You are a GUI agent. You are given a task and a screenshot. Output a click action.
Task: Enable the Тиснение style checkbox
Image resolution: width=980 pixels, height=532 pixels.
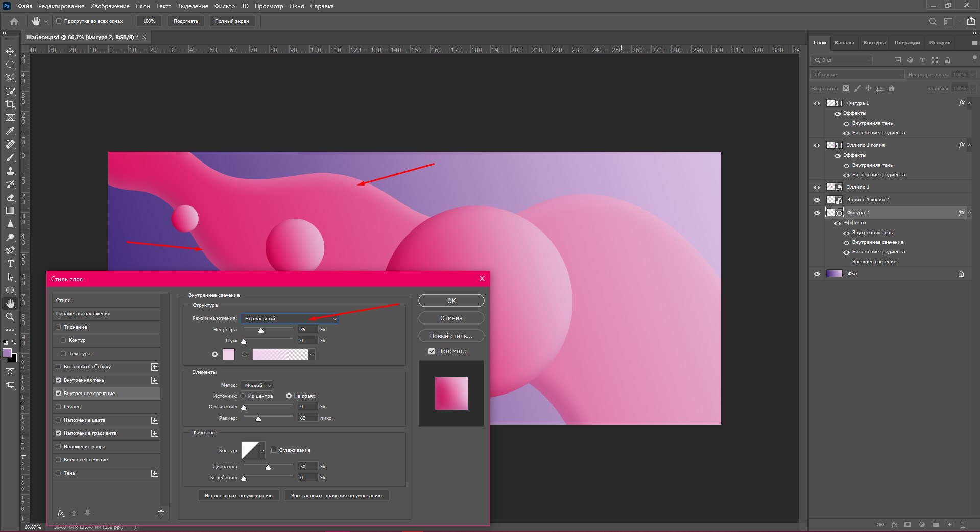coord(58,327)
